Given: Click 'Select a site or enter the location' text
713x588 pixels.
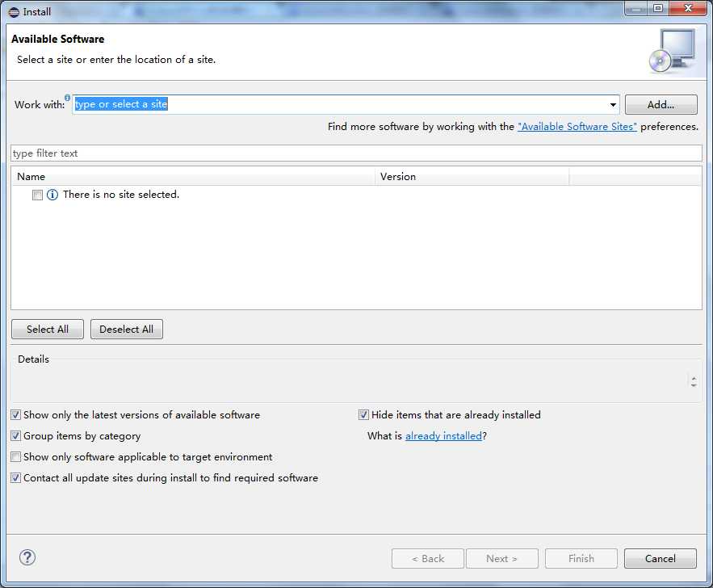Looking at the screenshot, I should point(116,60).
